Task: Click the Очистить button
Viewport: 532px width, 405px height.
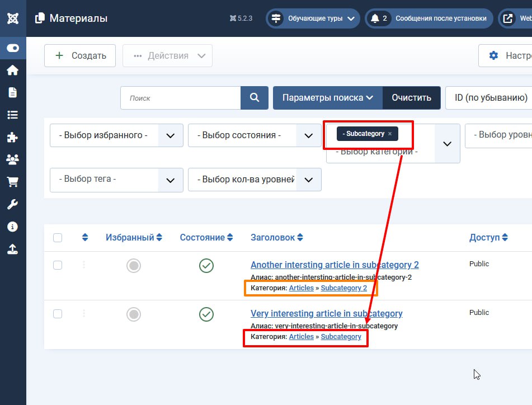Action: (x=412, y=98)
